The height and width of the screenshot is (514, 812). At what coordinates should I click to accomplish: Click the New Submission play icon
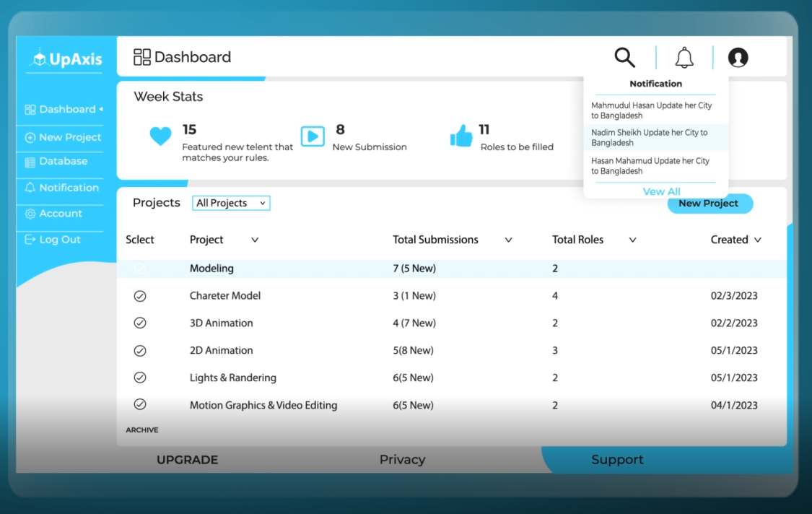(x=313, y=136)
